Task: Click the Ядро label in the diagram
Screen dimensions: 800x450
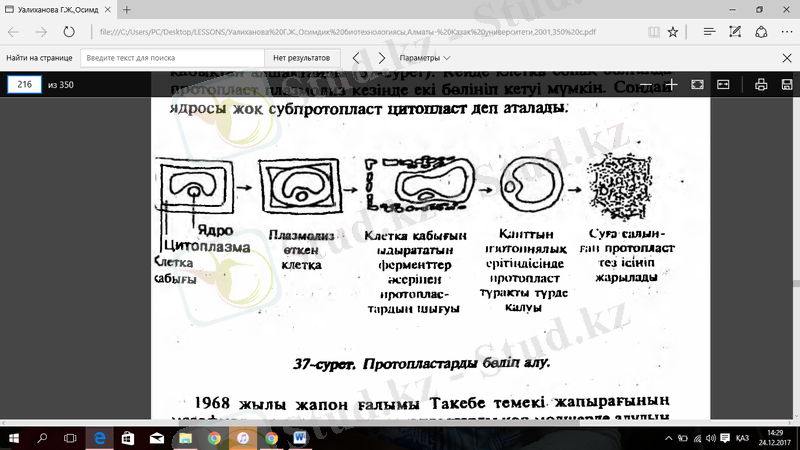Action: [216, 231]
